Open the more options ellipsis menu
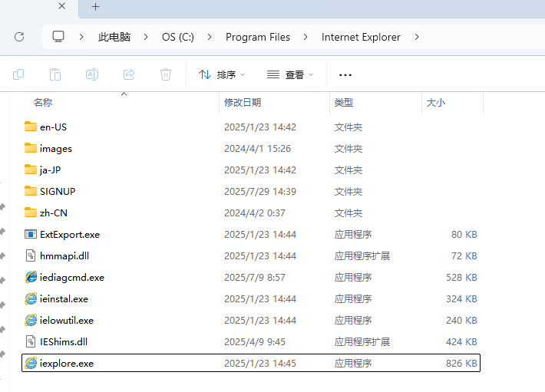Image resolution: width=545 pixels, height=392 pixels. pyautogui.click(x=345, y=74)
